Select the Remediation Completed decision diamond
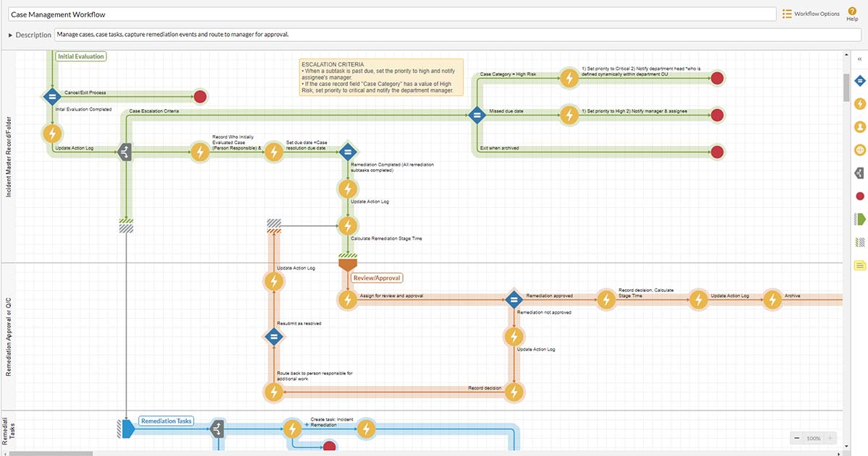Screen dimensions: 868x456 [x=347, y=152]
